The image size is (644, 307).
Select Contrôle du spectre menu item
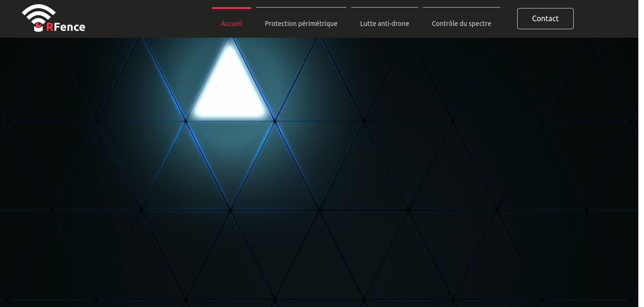(x=462, y=23)
